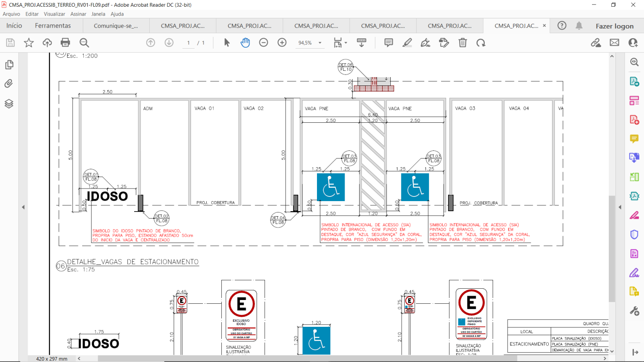
Task: Open the Janela menu
Action: click(98, 14)
